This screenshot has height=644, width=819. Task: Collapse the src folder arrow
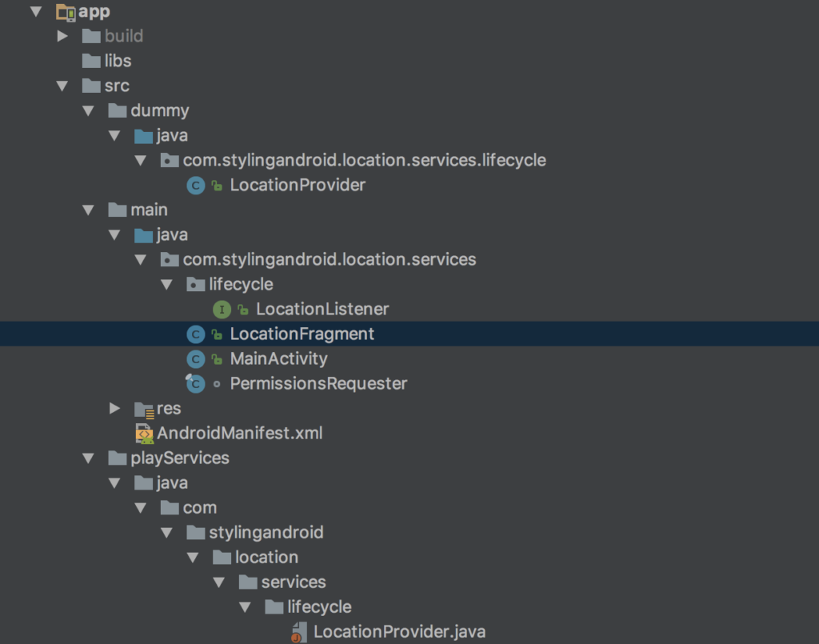62,86
